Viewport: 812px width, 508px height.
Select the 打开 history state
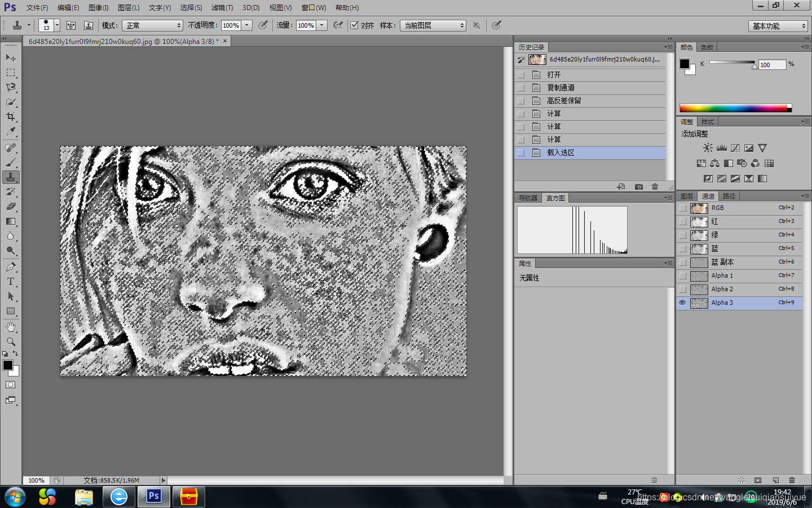click(590, 75)
